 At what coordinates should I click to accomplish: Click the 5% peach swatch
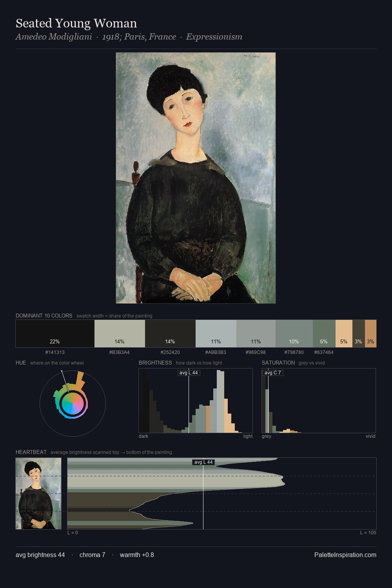click(x=344, y=334)
